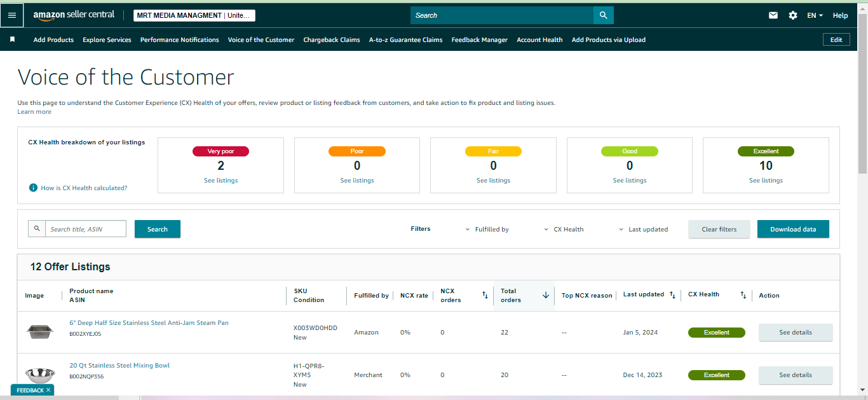Open the MRT MEDIA MANAGMENT account switcher
Viewport: 868px width, 400px height.
coord(194,15)
